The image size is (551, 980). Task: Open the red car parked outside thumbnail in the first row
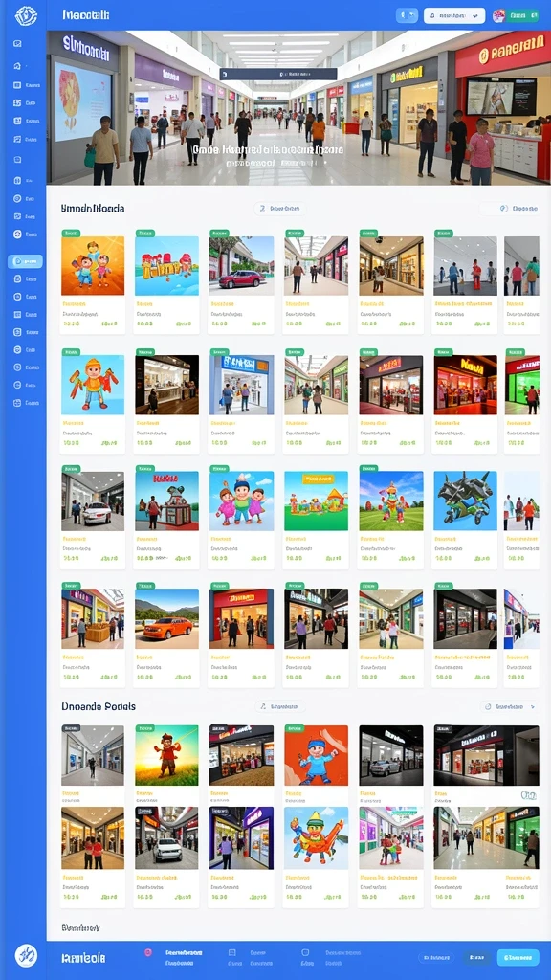241,266
